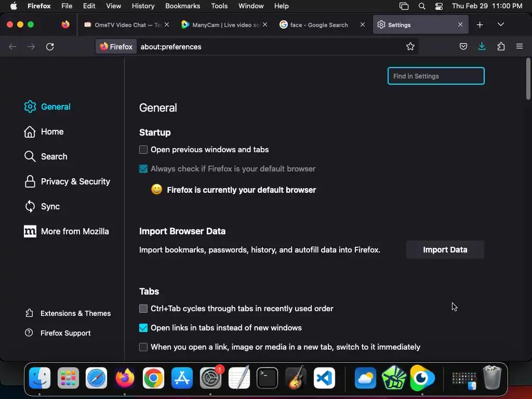Enable Open previous windows and tabs

(x=143, y=150)
